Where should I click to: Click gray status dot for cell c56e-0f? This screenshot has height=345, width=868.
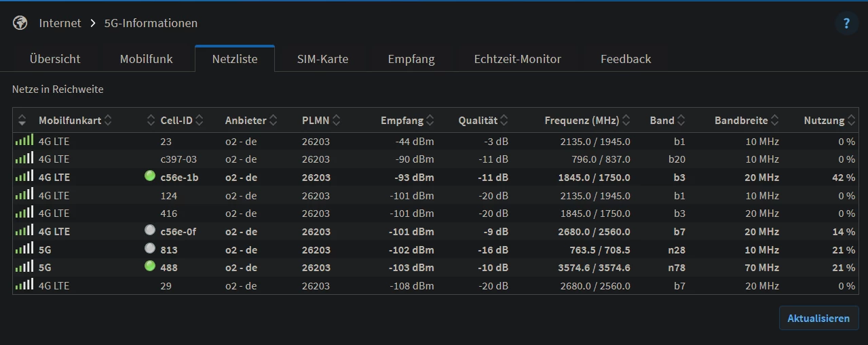click(150, 230)
